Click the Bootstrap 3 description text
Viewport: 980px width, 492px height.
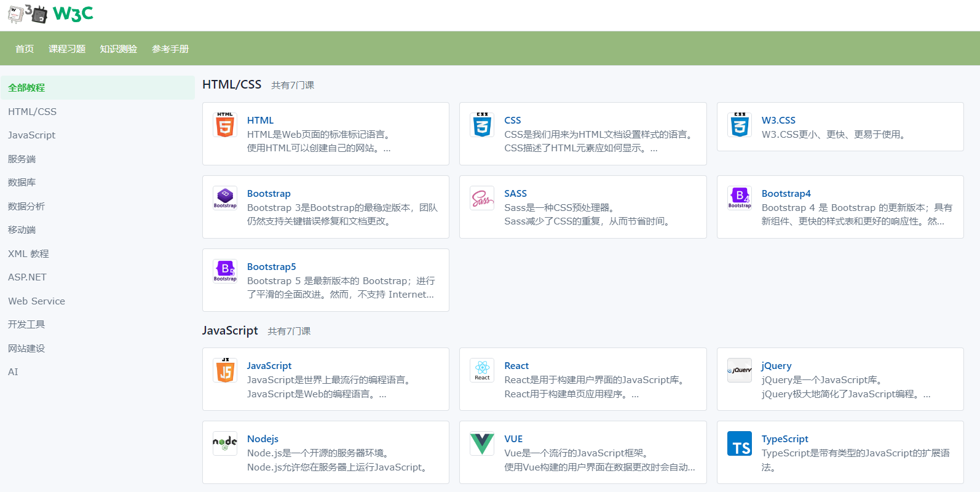(x=342, y=215)
